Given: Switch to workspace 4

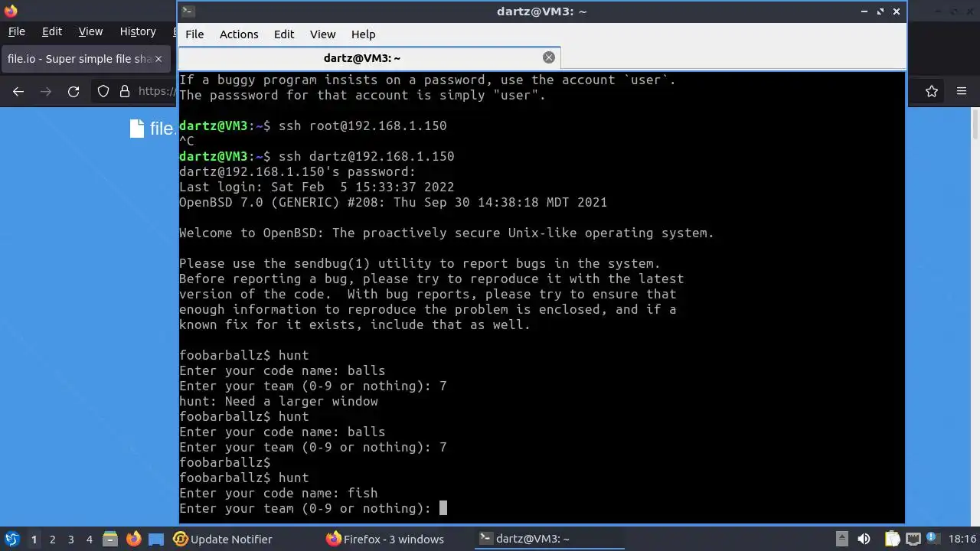Looking at the screenshot, I should [89, 540].
